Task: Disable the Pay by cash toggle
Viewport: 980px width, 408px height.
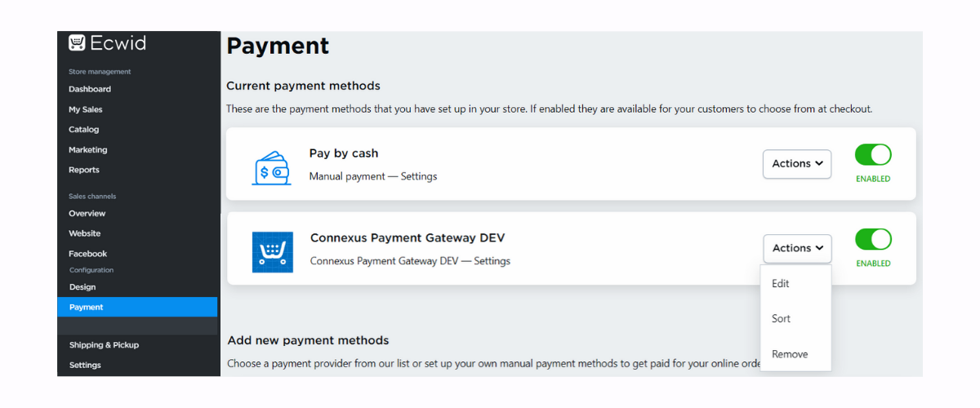Action: [x=873, y=155]
